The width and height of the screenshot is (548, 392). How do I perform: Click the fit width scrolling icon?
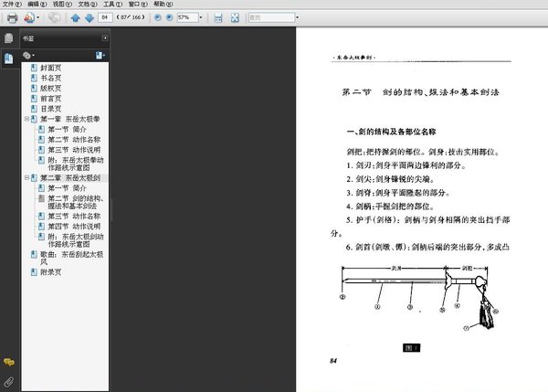tap(217, 17)
